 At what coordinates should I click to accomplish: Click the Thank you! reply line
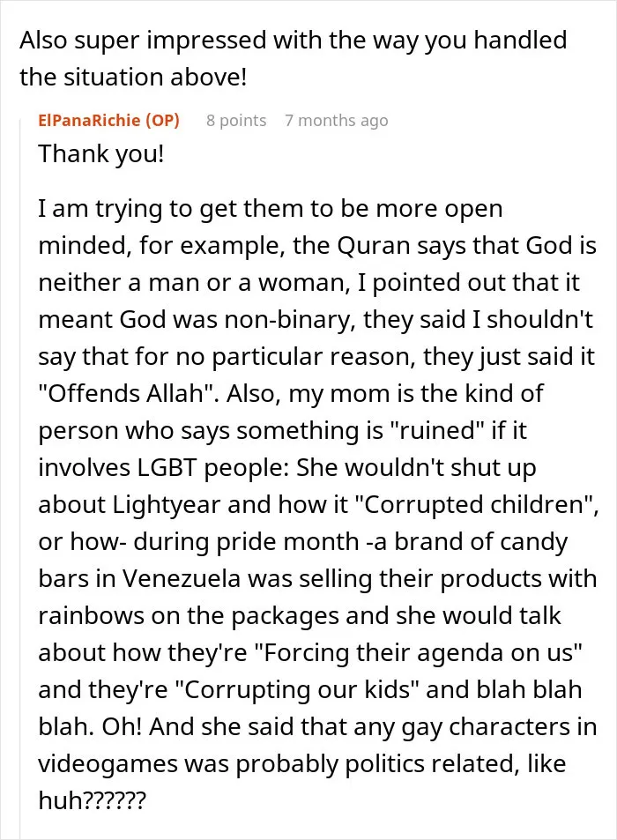101,154
